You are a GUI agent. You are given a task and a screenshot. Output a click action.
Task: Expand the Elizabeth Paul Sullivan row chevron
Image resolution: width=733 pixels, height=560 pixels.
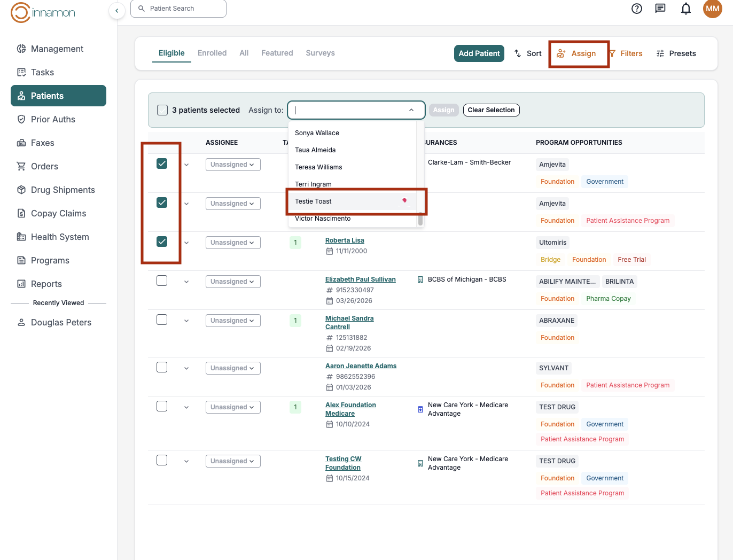186,282
